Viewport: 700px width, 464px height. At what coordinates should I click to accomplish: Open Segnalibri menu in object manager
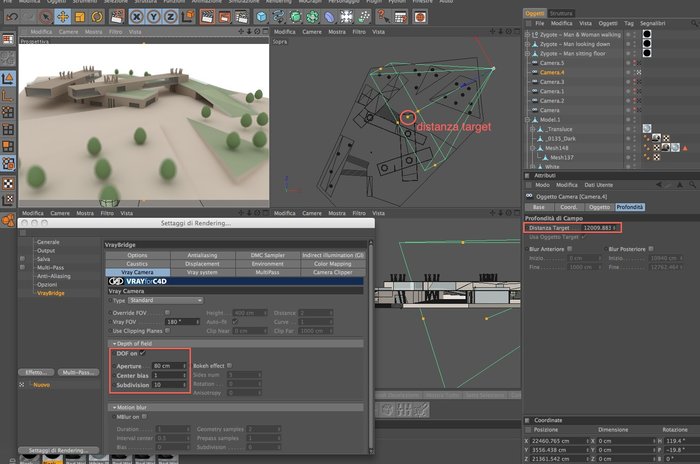[x=652, y=23]
